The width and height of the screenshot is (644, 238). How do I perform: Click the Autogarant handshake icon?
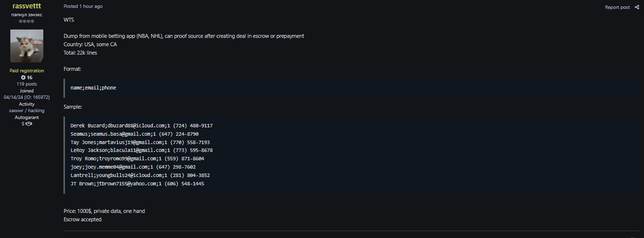tap(29, 124)
